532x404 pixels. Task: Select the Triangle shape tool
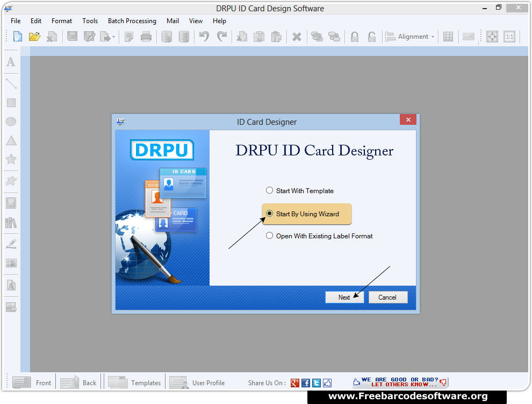pos(11,140)
